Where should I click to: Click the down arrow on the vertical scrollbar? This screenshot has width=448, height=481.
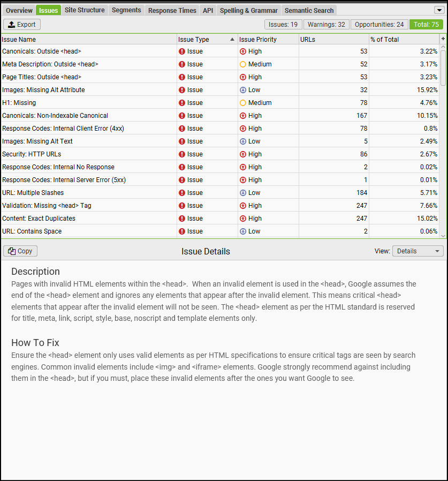[443, 236]
